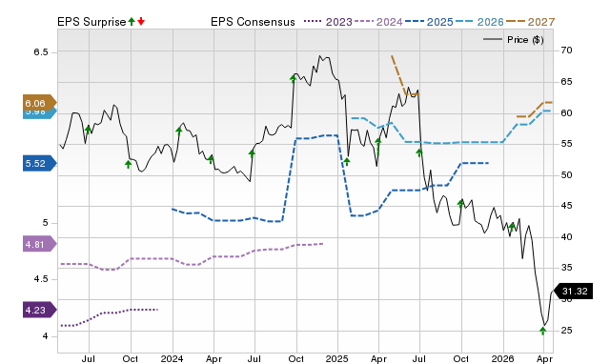
Task: Click the 25 label on the price axis
Action: coord(566,330)
